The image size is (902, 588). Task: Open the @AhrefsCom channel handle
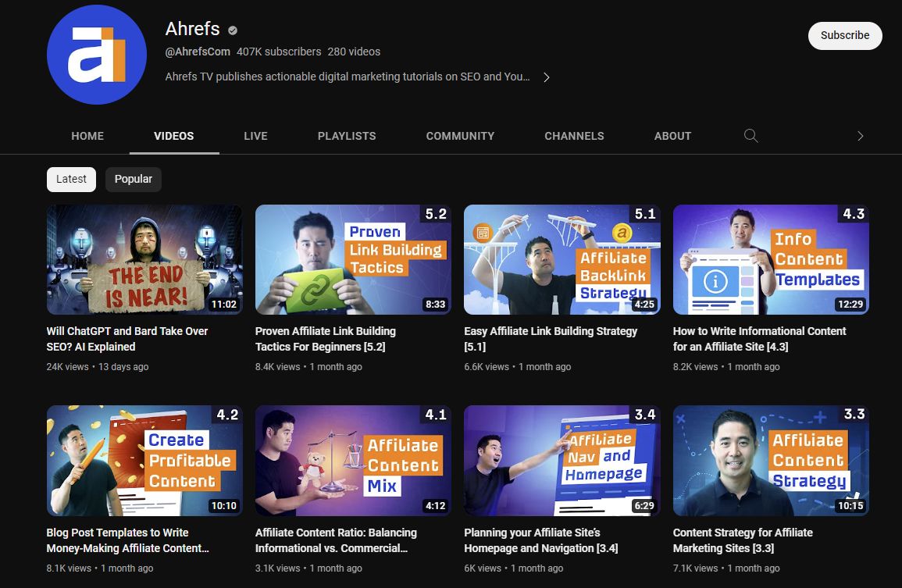pos(197,52)
